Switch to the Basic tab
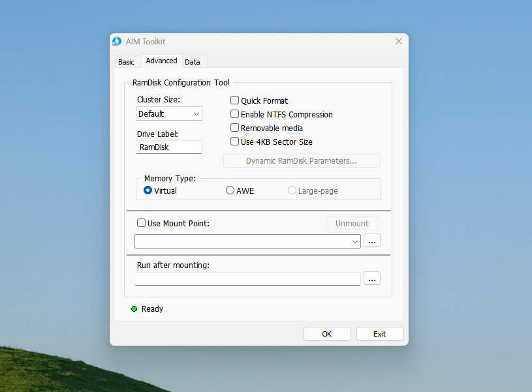This screenshot has height=392, width=532. (x=126, y=62)
